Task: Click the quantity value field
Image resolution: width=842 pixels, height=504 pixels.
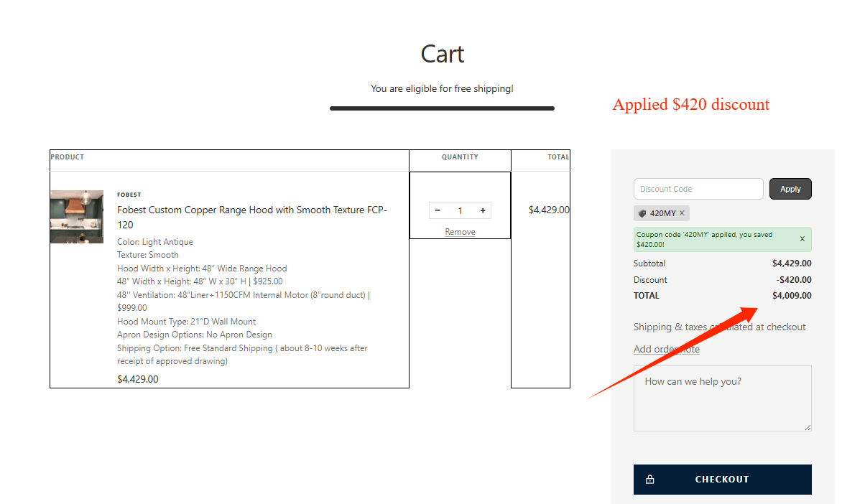Action: [x=461, y=210]
